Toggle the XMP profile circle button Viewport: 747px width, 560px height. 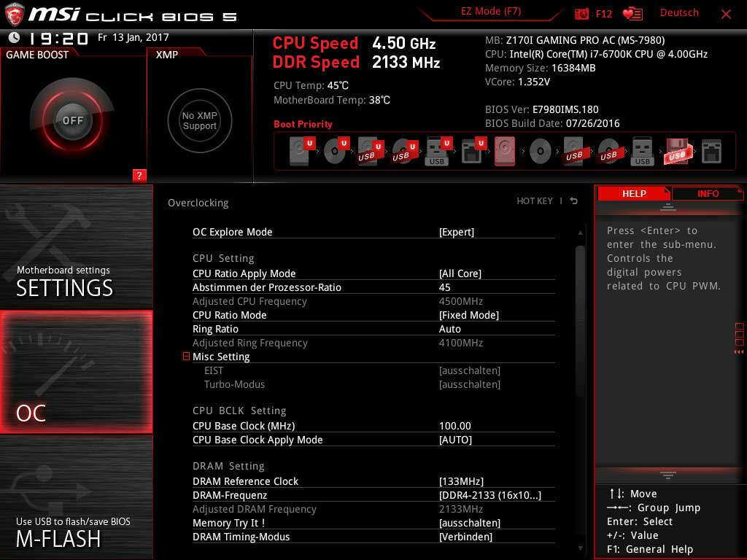point(200,120)
